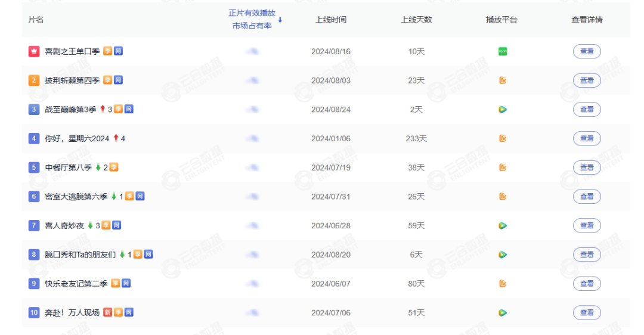Open the 战至巅峰第3季 title link
This screenshot has height=335, width=644.
(70, 110)
